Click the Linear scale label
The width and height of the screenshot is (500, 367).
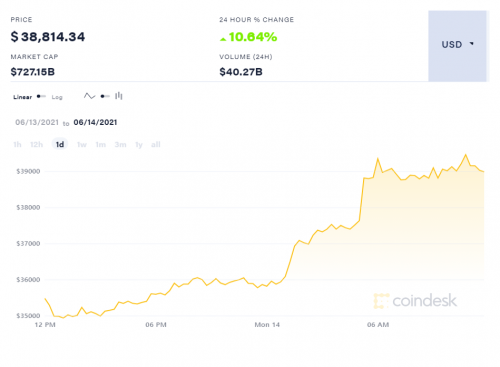click(23, 97)
